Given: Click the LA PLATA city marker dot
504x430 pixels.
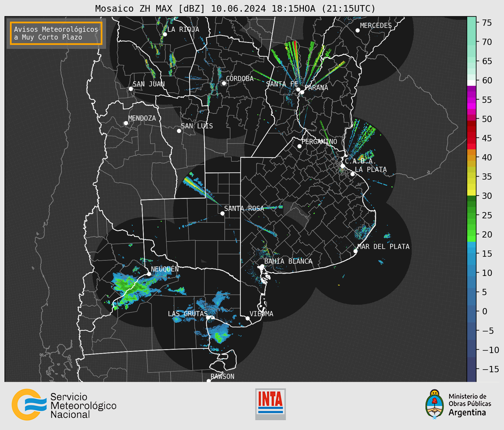Looking at the screenshot, I should point(353,174).
